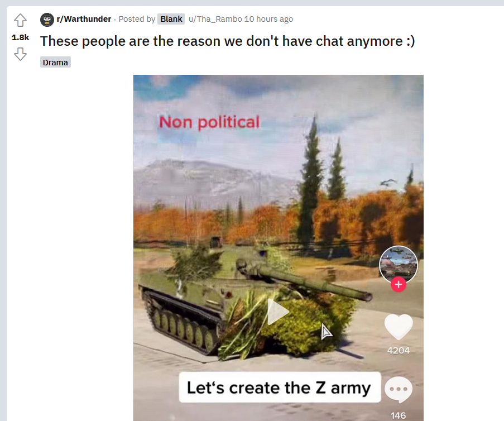Image resolution: width=504 pixels, height=421 pixels.
Task: Click the 'Let's create the Z army' caption
Action: 280,387
